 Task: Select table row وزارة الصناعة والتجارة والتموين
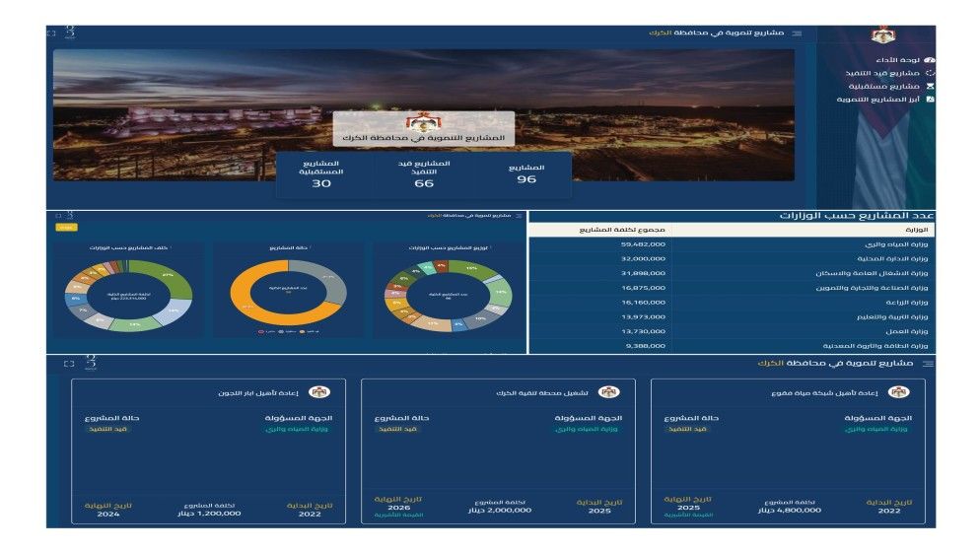732,288
